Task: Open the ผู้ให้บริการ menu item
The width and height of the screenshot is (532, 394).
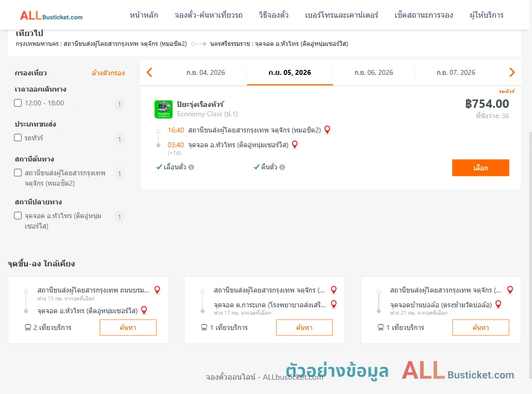Action: (x=486, y=15)
